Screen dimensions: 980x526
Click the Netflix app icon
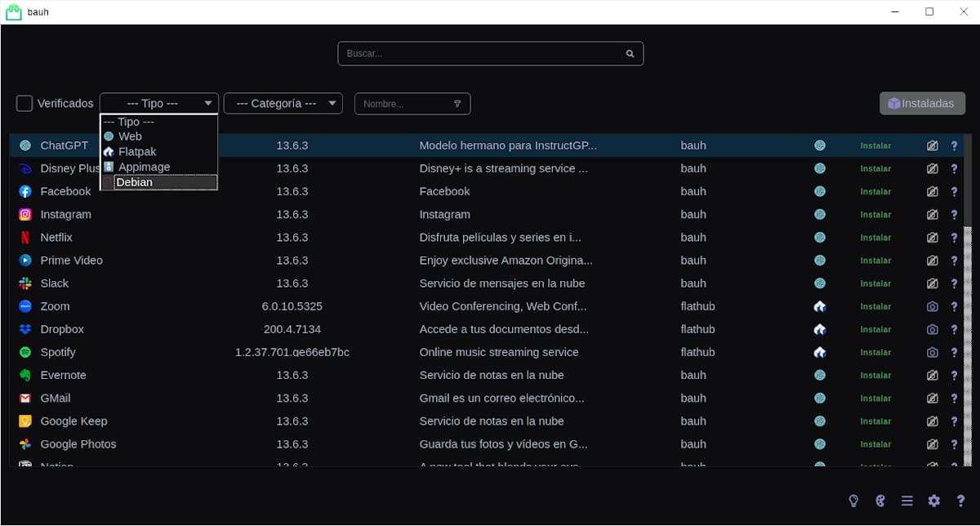coord(25,237)
